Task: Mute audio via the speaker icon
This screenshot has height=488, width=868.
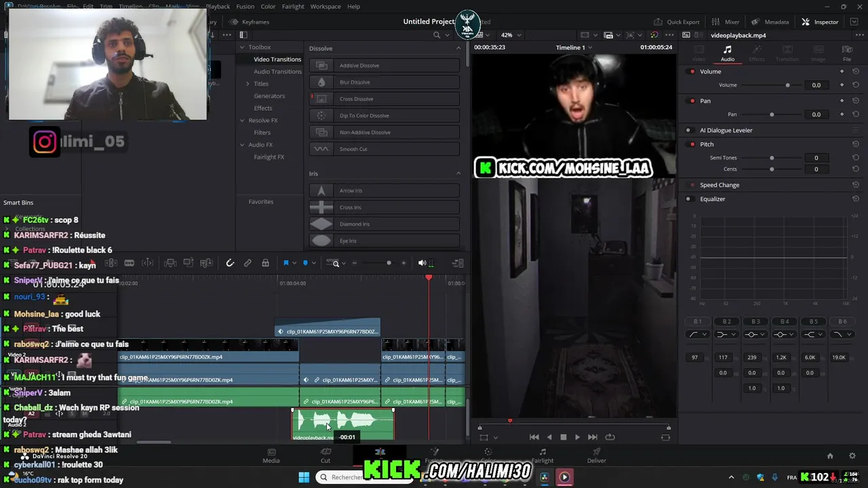Action: coord(422,263)
